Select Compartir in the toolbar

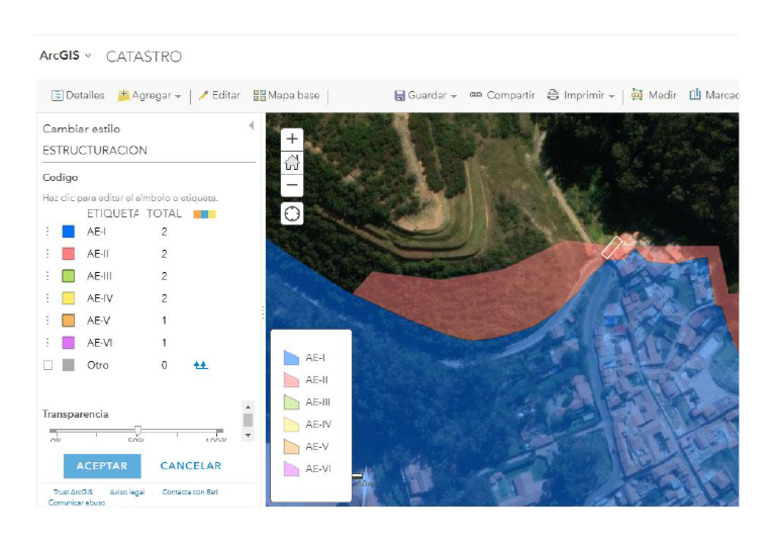tap(502, 95)
